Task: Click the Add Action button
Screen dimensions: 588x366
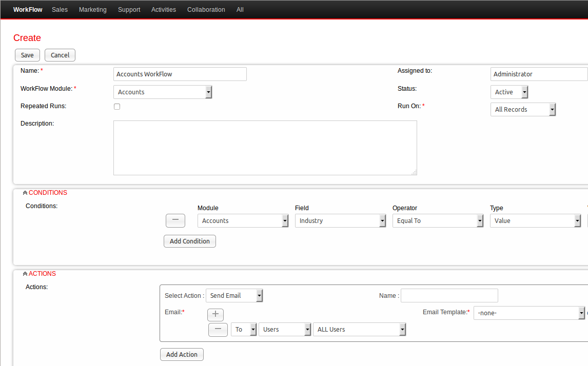Action: pos(182,355)
